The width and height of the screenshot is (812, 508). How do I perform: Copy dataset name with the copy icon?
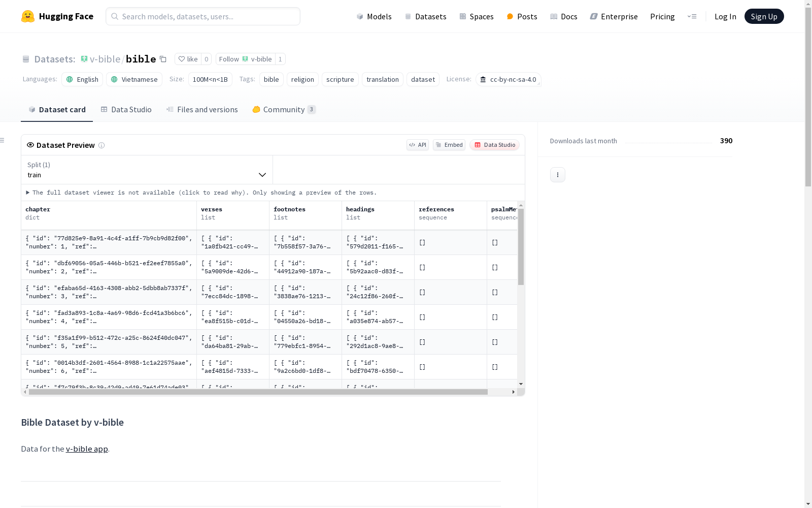(x=163, y=59)
